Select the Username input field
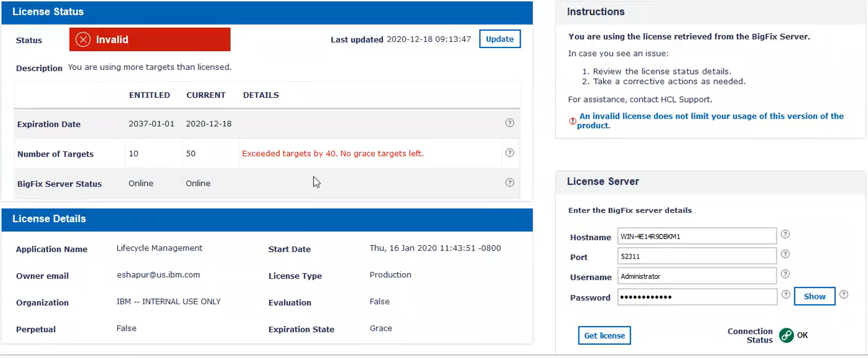This screenshot has width=868, height=358. (x=697, y=276)
